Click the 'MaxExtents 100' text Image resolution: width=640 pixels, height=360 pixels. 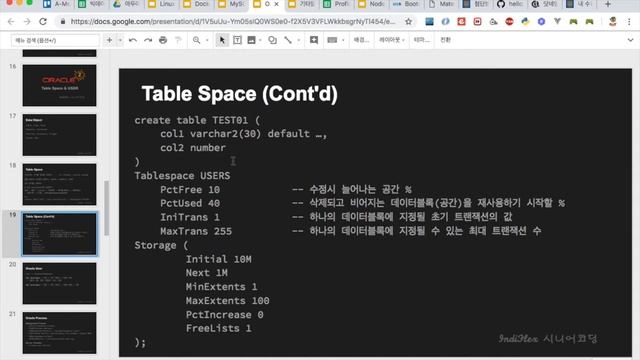click(x=228, y=301)
